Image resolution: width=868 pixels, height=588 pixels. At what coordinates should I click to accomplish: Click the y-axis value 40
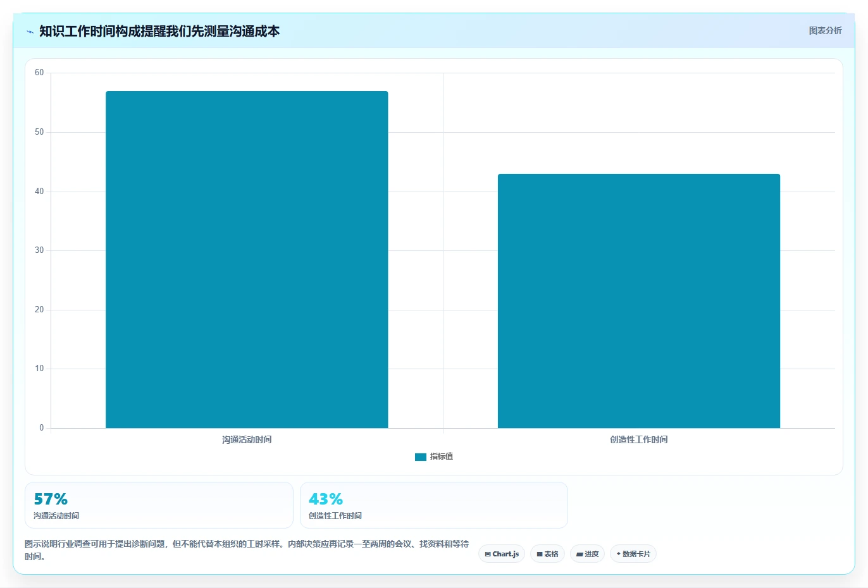39,192
